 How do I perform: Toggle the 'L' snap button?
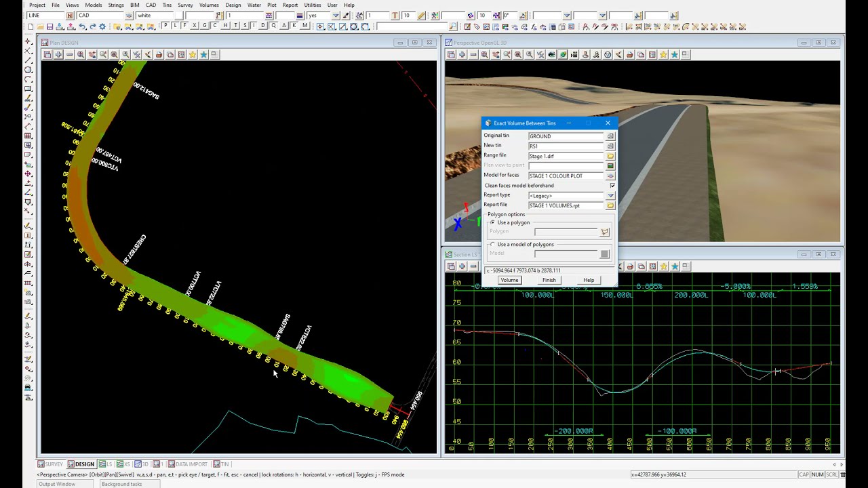pyautogui.click(x=175, y=26)
